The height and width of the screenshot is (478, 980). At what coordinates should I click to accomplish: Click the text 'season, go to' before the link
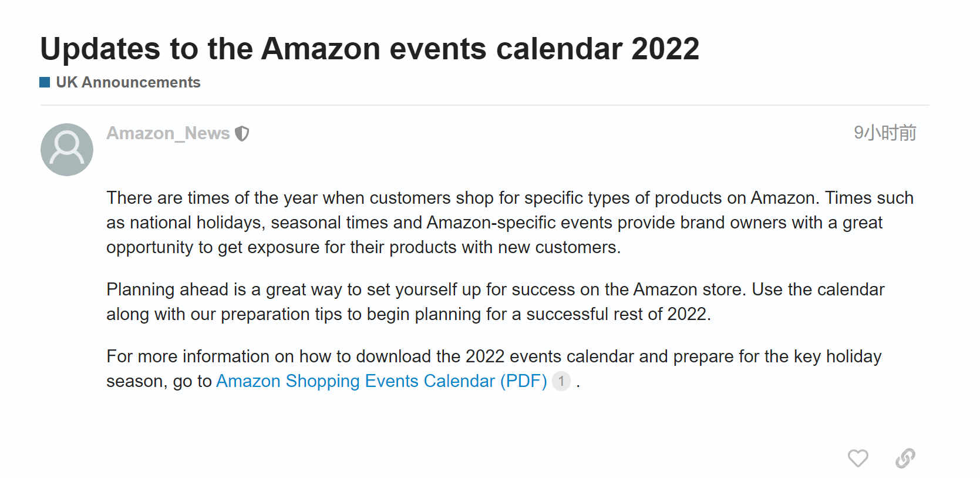click(x=159, y=382)
